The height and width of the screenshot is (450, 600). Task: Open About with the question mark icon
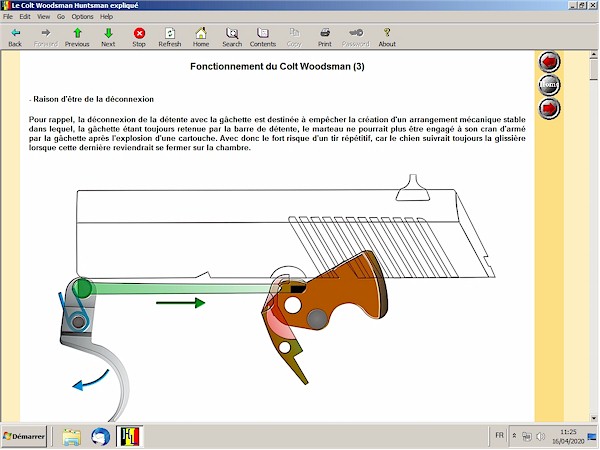[387, 37]
